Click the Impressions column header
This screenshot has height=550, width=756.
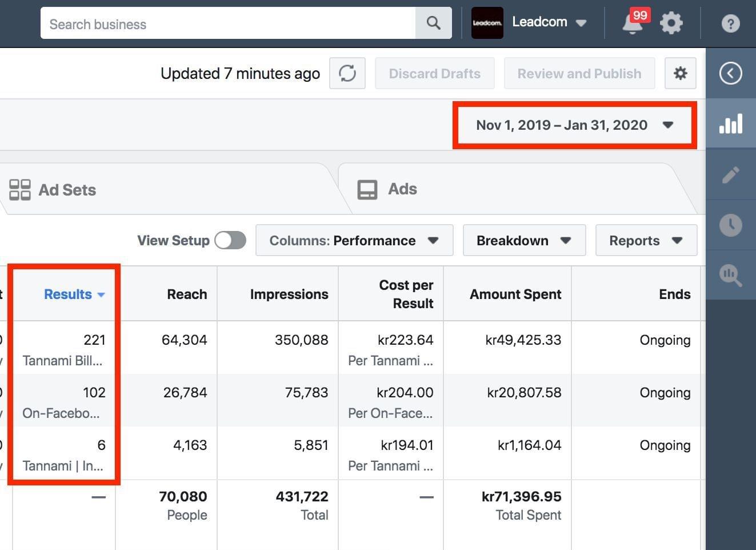click(289, 294)
